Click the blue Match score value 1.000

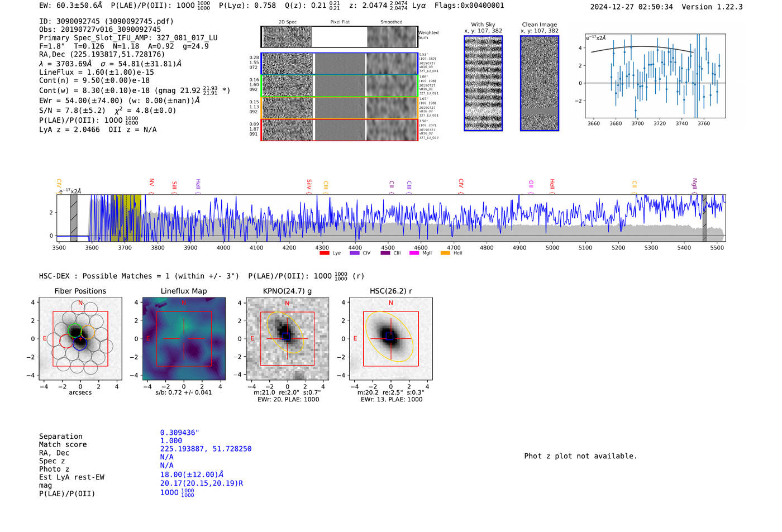[171, 440]
